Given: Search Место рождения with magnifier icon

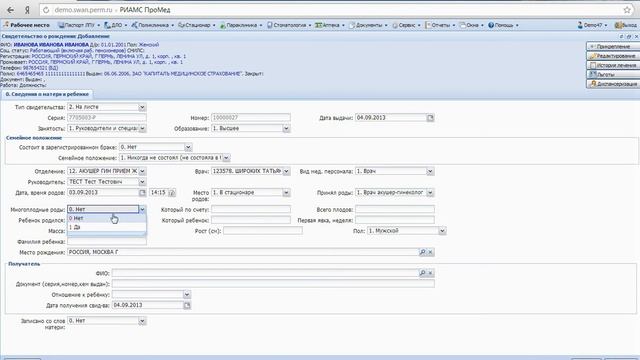Looking at the screenshot, I should (x=422, y=252).
